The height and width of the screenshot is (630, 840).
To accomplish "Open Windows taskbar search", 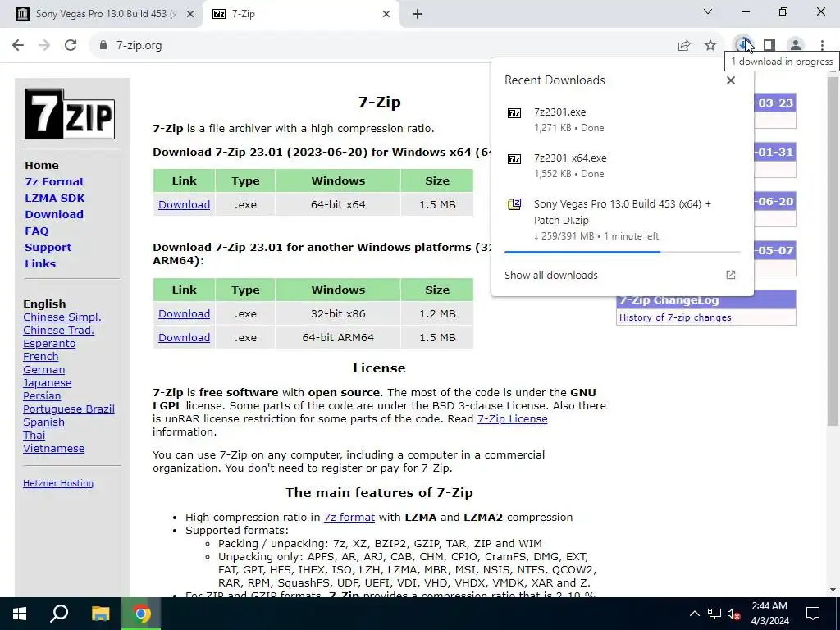I will [x=59, y=614].
